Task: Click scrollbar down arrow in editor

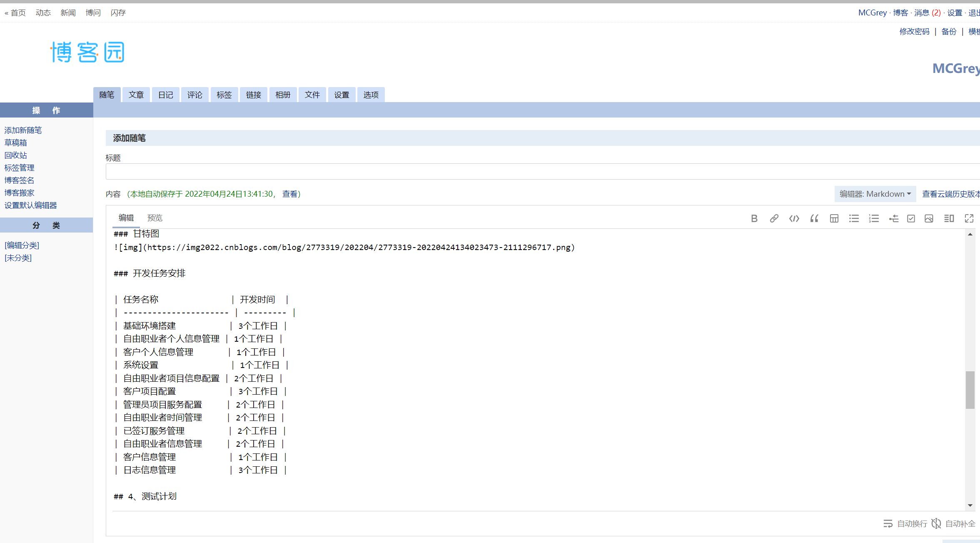Action: [970, 505]
